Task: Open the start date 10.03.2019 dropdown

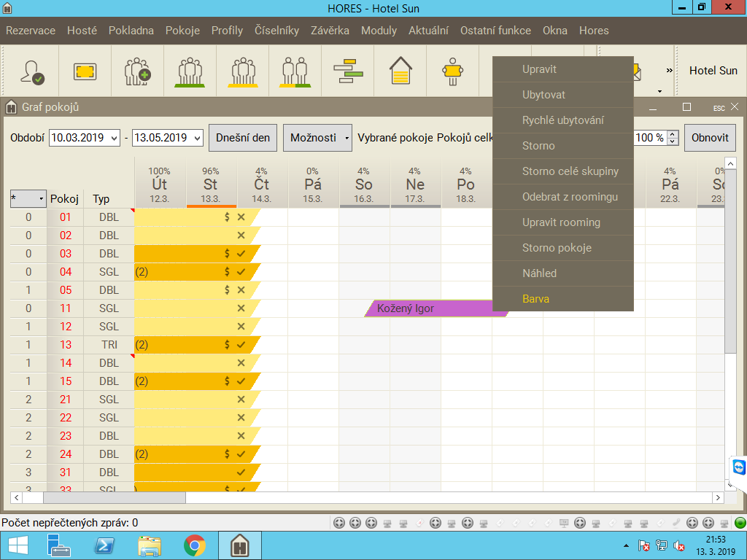Action: pos(112,138)
